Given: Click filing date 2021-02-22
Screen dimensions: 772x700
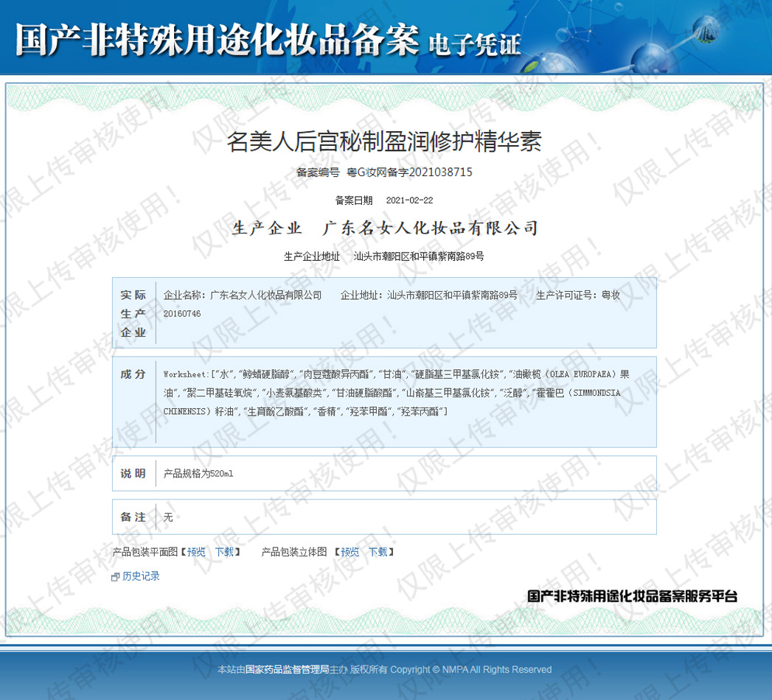Looking at the screenshot, I should [x=410, y=200].
